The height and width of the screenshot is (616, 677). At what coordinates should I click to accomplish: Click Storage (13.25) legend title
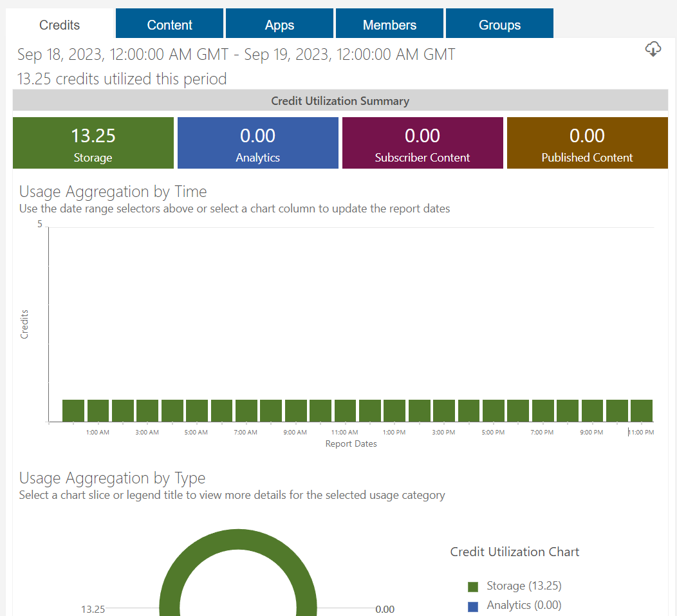524,586
